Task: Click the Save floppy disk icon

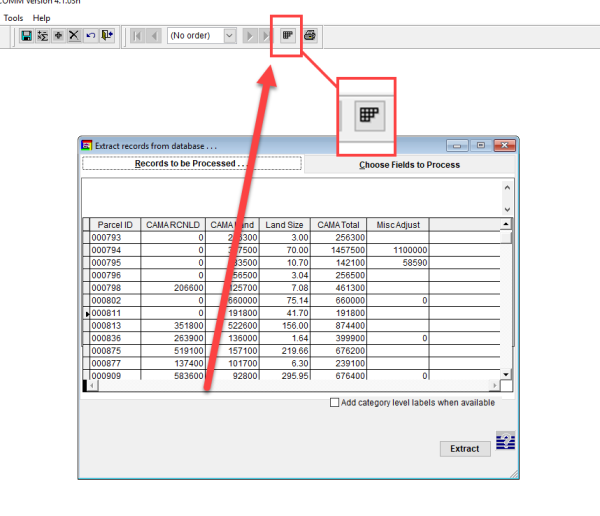Action: [26, 36]
